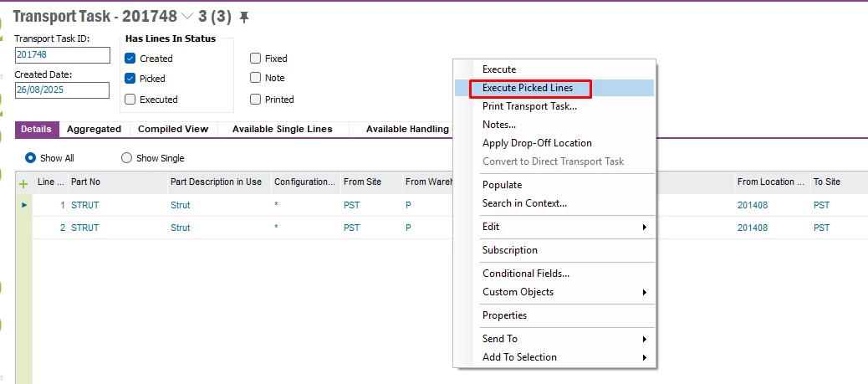Image resolution: width=868 pixels, height=384 pixels.
Task: Uncheck the Picked status checkbox
Action: point(130,79)
